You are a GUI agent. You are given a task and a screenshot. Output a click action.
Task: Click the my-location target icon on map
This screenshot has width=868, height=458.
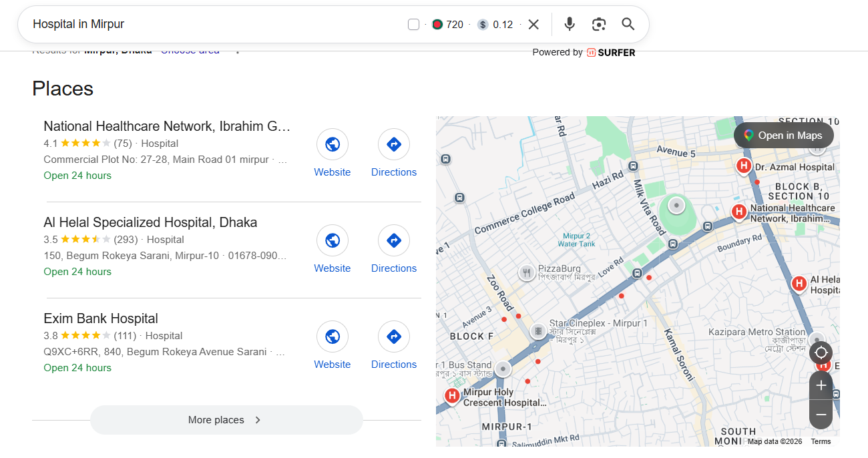(821, 353)
